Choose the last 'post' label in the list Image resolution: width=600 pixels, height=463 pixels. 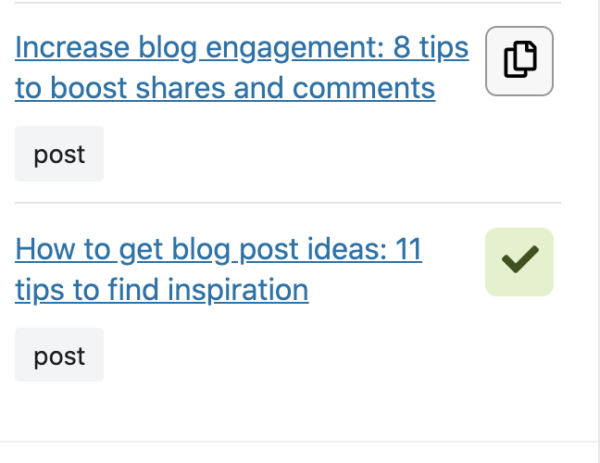[x=59, y=355]
